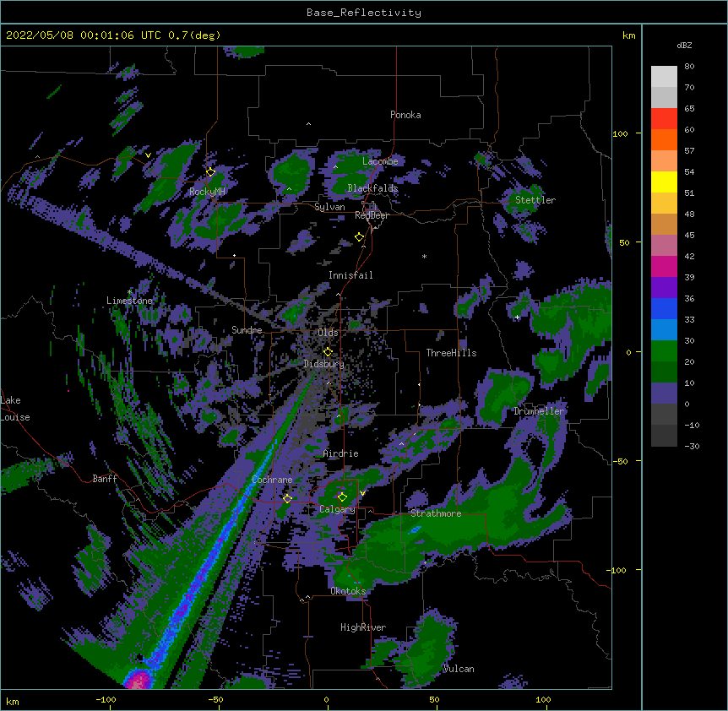Screen dimensions: 728x711
Task: Select the orange 57-60 dBZ legend swatch
Action: [664, 139]
